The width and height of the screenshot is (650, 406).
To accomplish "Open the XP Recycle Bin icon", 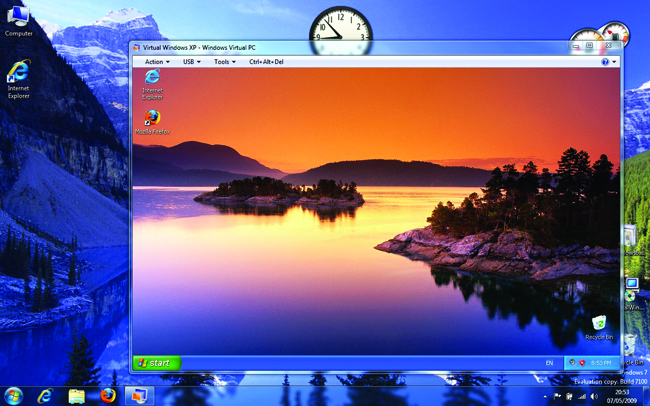I will pyautogui.click(x=599, y=328).
